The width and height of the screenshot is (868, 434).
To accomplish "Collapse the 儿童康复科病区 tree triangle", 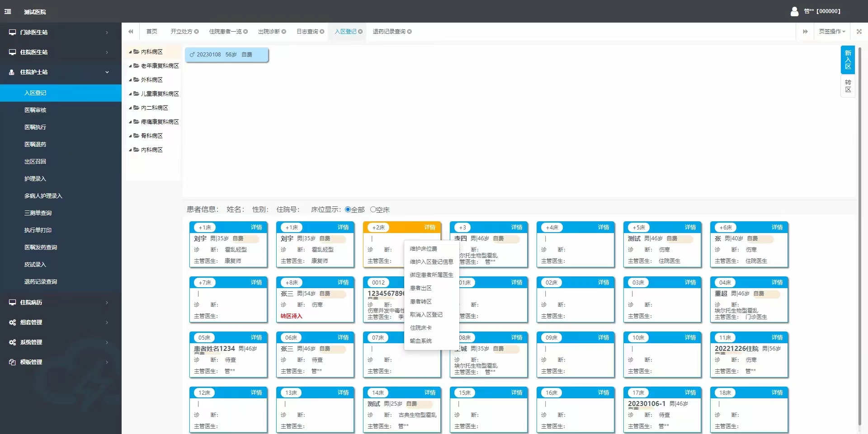I will tap(130, 94).
